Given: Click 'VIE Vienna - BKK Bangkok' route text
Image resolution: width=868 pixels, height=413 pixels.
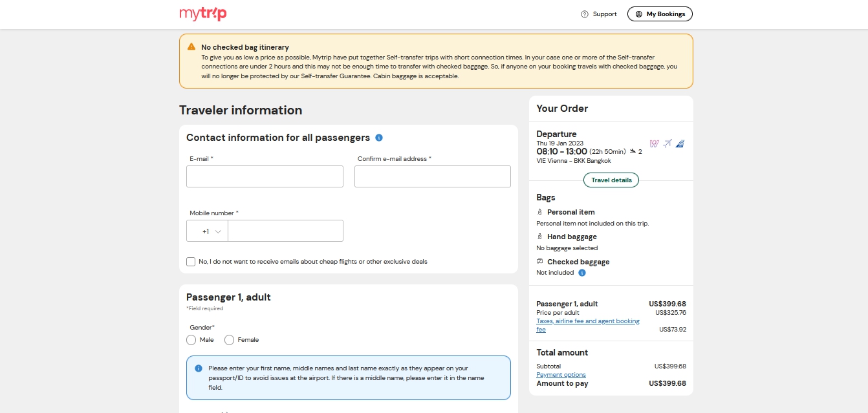Looking at the screenshot, I should click(x=574, y=160).
